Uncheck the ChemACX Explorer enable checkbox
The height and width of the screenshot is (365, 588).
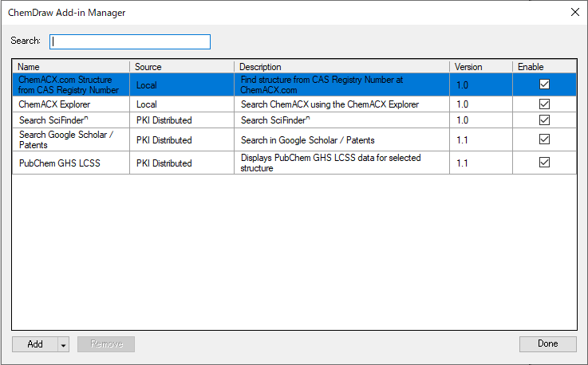point(544,104)
